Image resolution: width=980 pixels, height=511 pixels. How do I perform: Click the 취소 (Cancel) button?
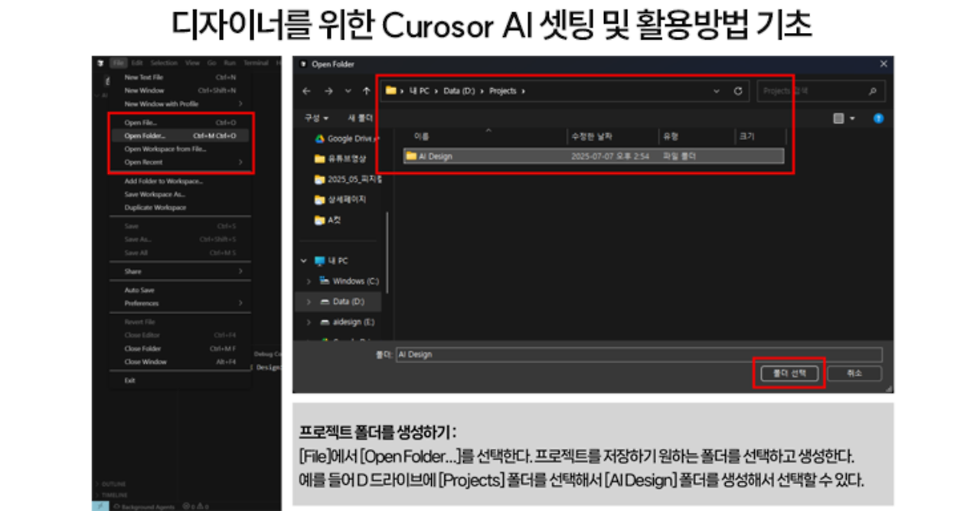point(854,373)
